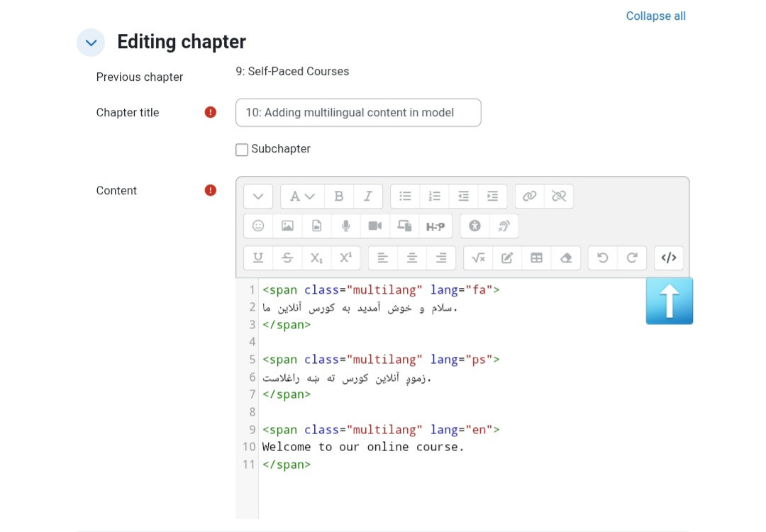
Task: Click the Content required icon
Action: click(211, 190)
